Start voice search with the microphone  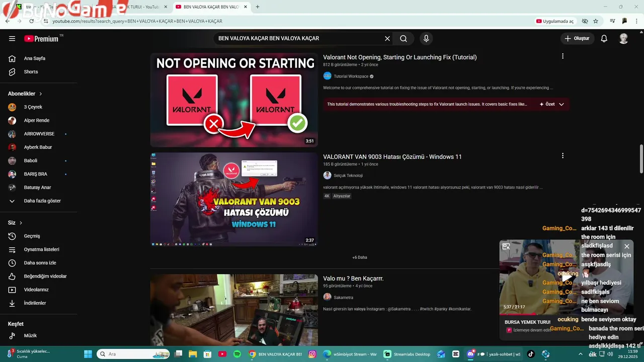click(x=426, y=38)
